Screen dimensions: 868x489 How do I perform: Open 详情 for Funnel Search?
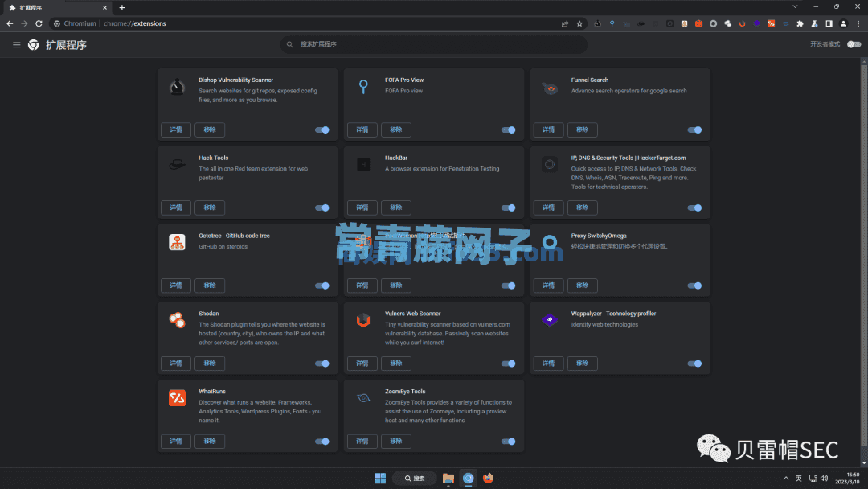549,129
